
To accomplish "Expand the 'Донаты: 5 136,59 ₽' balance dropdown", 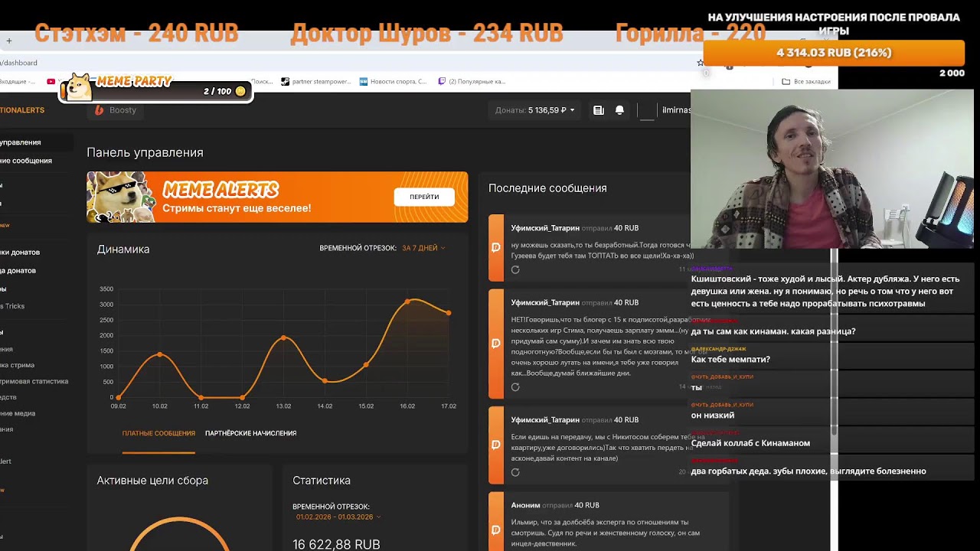I will [534, 110].
